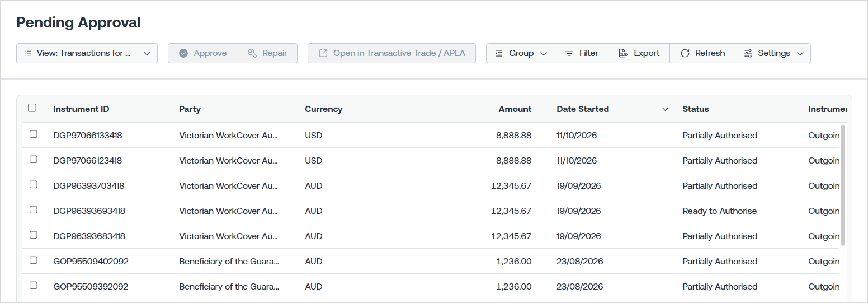
Task: Click the Instrument ID cell GOP95509392092
Action: pos(91,286)
